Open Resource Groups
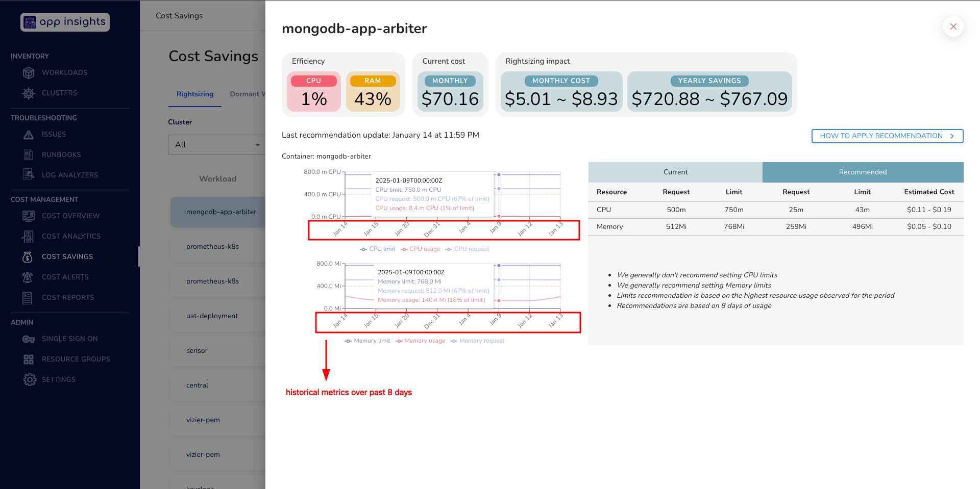Image resolution: width=980 pixels, height=489 pixels. pyautogui.click(x=76, y=359)
